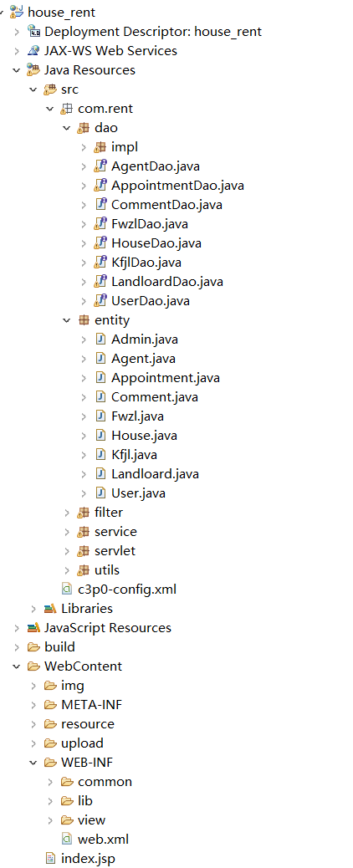Select HouseDao.java file

(x=156, y=243)
